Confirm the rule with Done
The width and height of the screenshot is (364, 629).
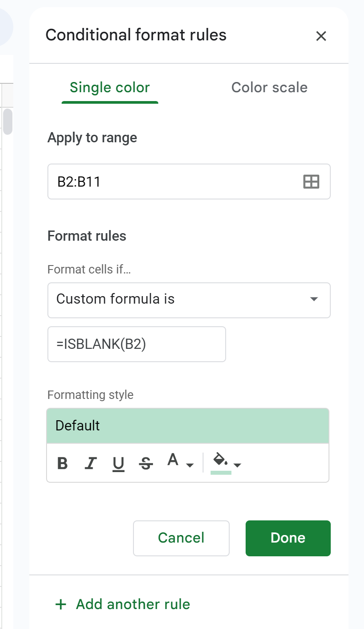[x=288, y=538]
